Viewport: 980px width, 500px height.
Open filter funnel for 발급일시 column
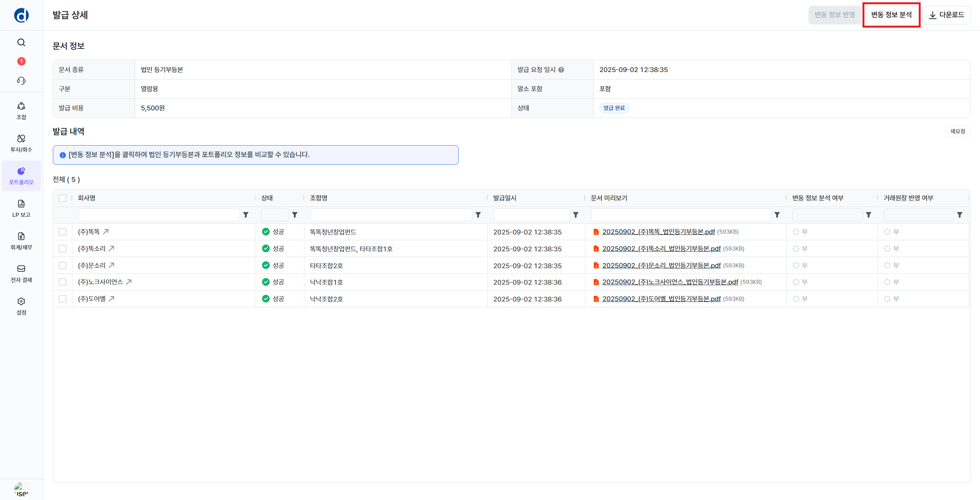576,215
